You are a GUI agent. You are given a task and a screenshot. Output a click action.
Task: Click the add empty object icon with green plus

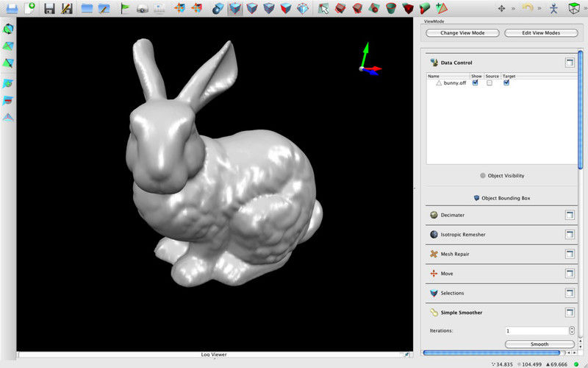[29, 8]
